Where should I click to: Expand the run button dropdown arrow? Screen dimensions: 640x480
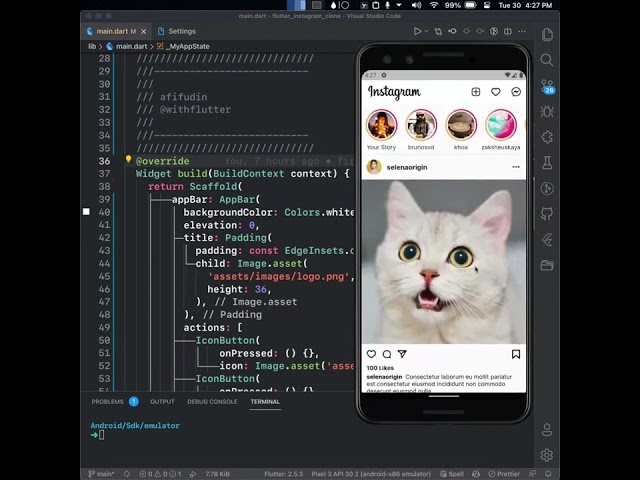pyautogui.click(x=427, y=31)
